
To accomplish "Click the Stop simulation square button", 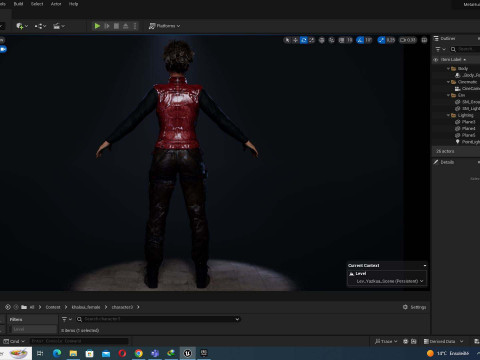I will coord(116,26).
